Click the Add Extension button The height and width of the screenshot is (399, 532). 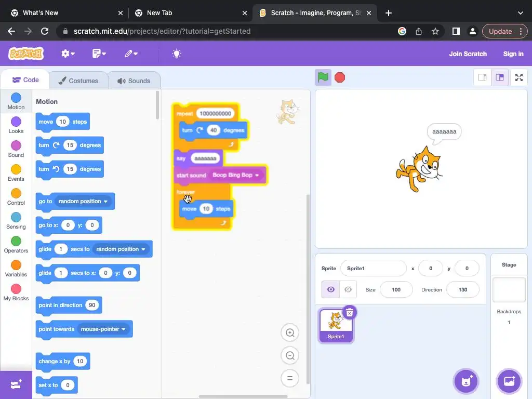(x=16, y=384)
